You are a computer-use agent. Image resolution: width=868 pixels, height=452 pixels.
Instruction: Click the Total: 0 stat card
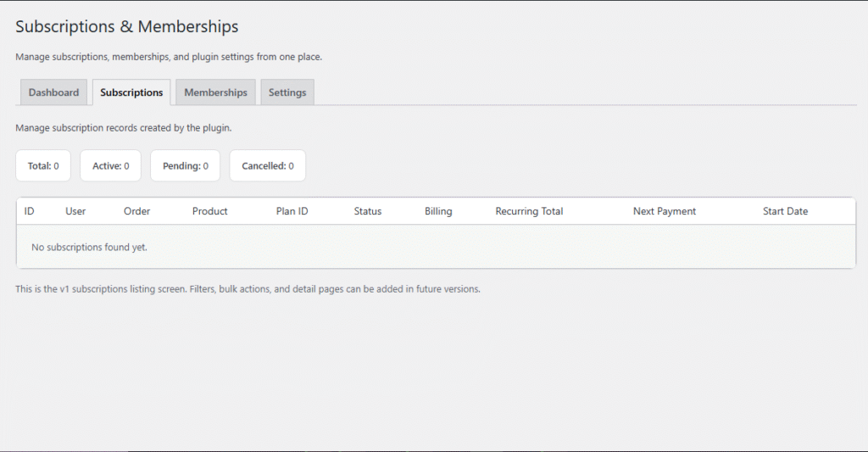(x=43, y=166)
